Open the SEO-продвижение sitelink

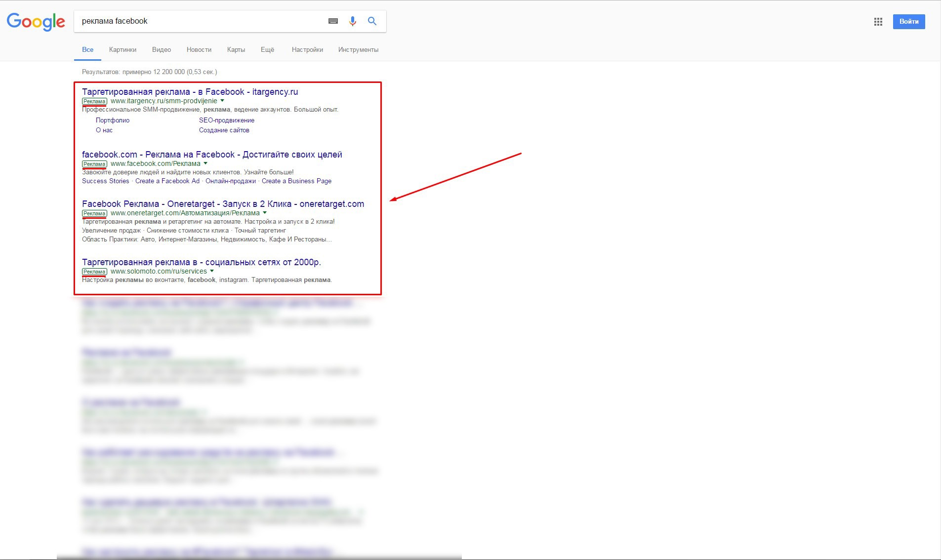[x=227, y=120]
